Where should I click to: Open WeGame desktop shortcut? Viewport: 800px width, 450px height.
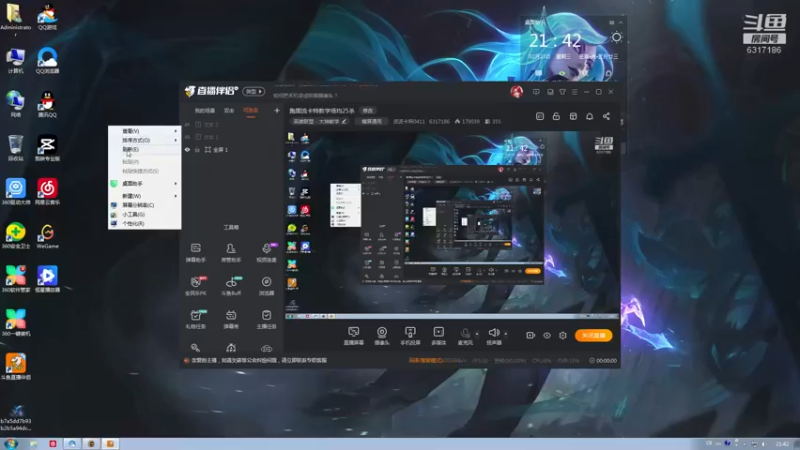point(47,236)
